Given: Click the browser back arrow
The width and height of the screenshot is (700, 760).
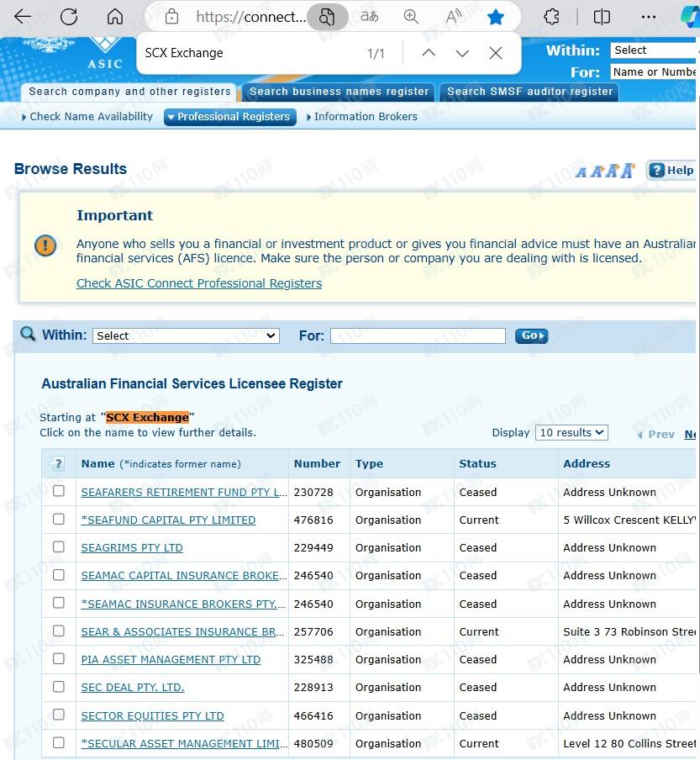Looking at the screenshot, I should (23, 17).
